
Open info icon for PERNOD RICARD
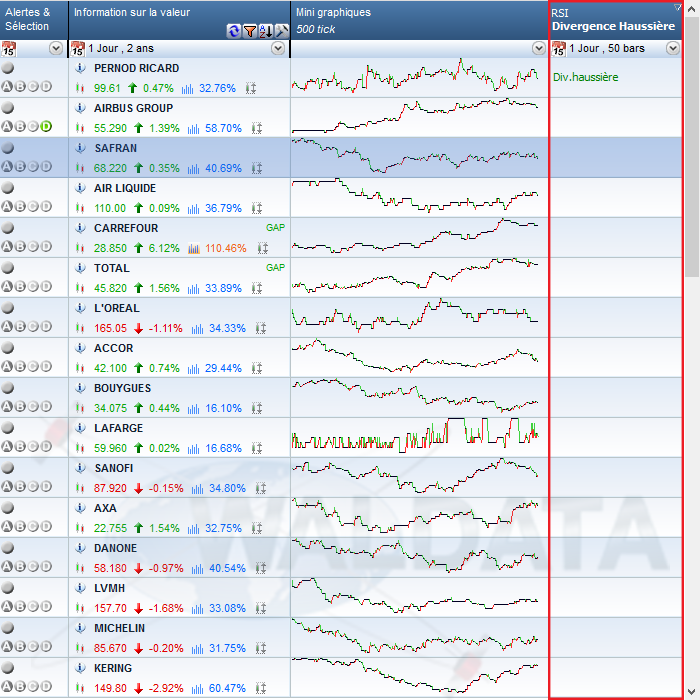pos(80,68)
